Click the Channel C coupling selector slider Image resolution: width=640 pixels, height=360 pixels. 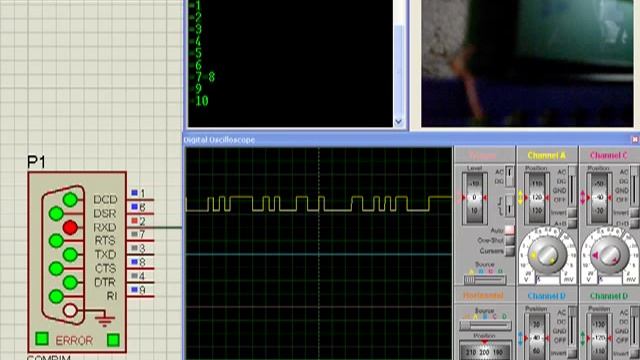coord(635,185)
